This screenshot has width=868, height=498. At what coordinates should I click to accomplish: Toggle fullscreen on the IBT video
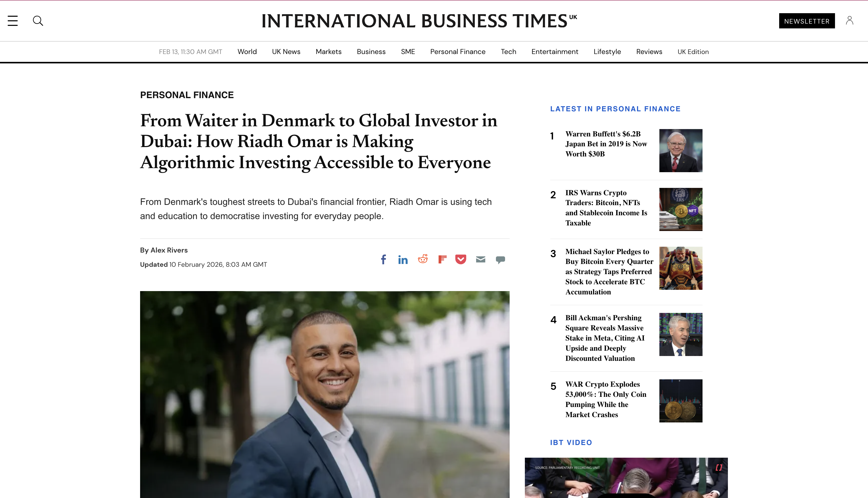[x=719, y=468]
